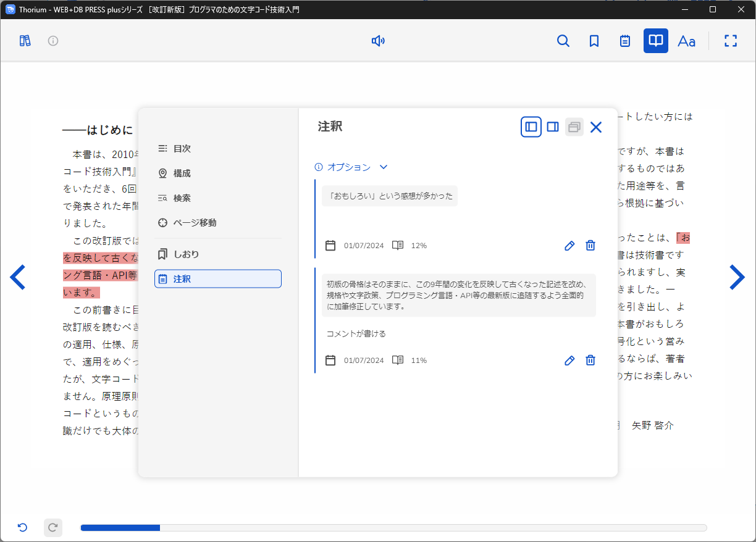Image resolution: width=756 pixels, height=542 pixels.
Task: Close the 注釈 panel dialog
Action: point(595,127)
